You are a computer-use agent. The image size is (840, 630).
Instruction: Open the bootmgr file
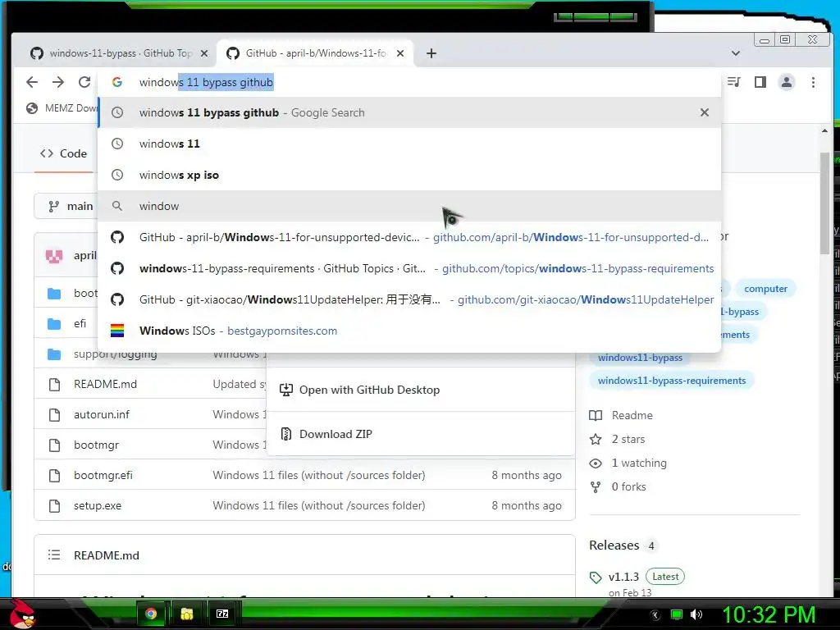96,445
